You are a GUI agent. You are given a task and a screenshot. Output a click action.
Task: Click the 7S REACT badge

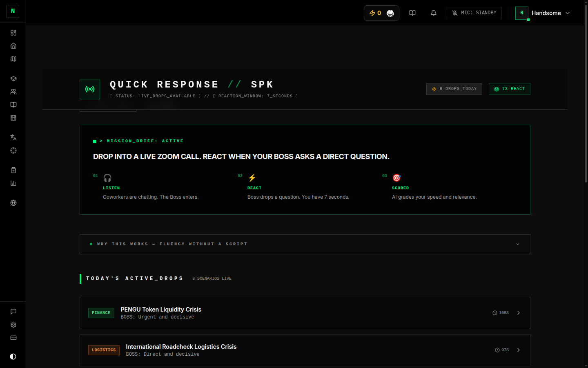510,89
